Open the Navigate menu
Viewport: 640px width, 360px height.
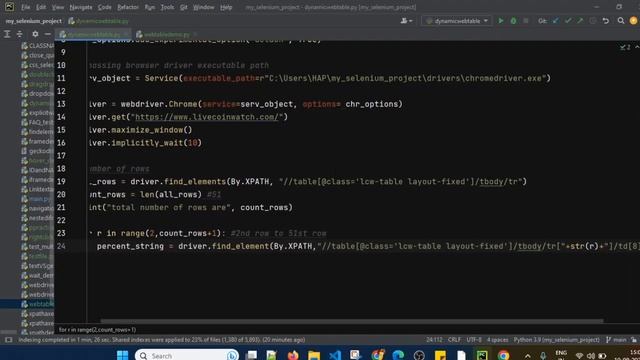click(x=80, y=7)
